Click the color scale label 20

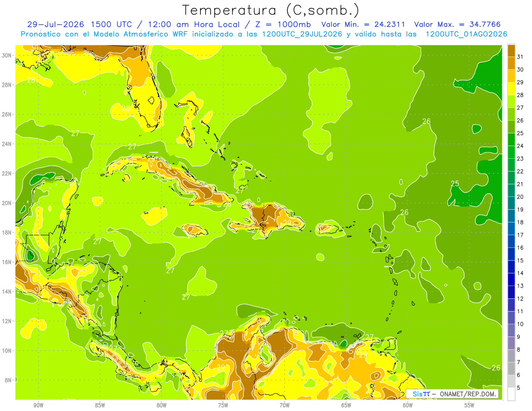[520, 196]
